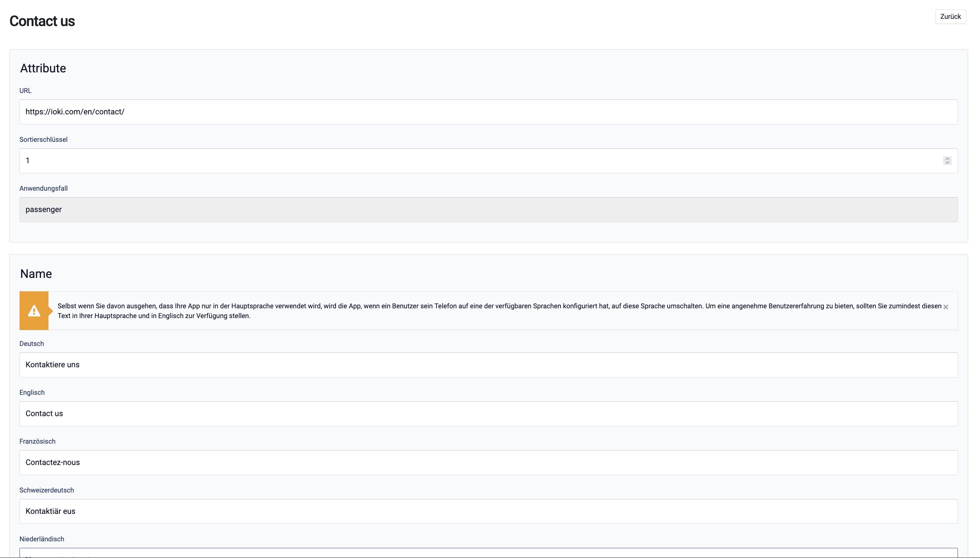Screen dimensions: 980x558
Task: Click the Französisch label
Action: point(37,441)
